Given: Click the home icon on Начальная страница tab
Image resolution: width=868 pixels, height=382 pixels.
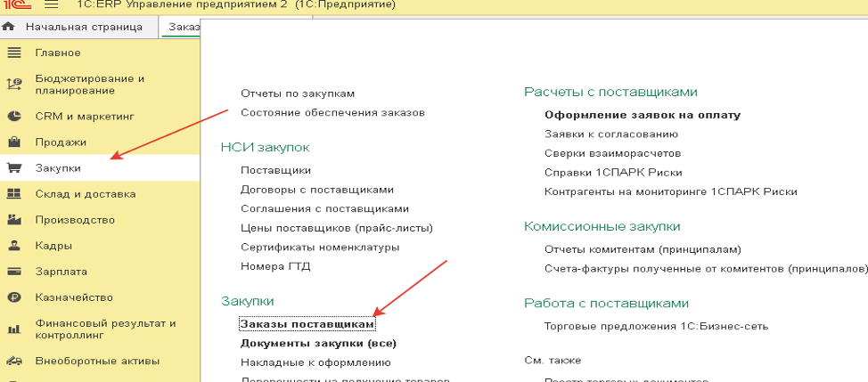Looking at the screenshot, I should tap(9, 27).
